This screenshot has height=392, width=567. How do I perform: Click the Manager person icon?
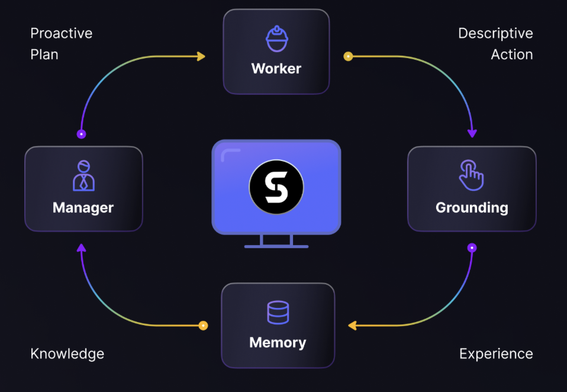(x=83, y=175)
